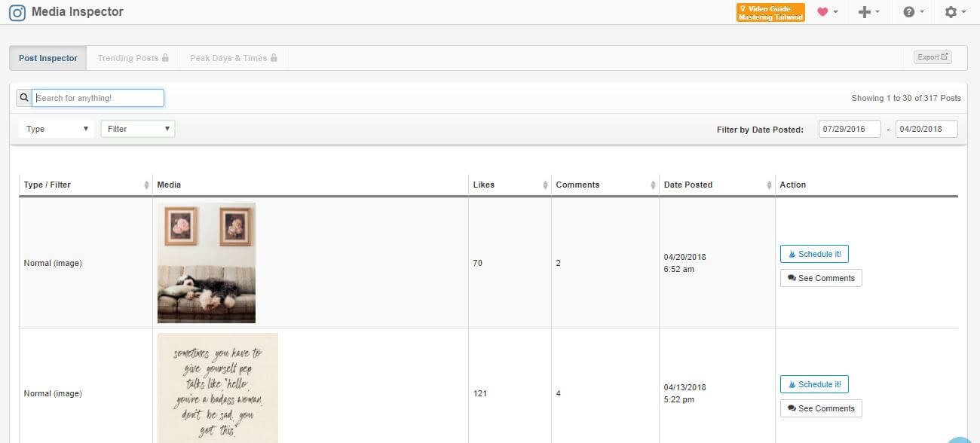The width and height of the screenshot is (980, 443).
Task: Click the 04/13/2018 5:22 pm date
Action: click(x=685, y=393)
